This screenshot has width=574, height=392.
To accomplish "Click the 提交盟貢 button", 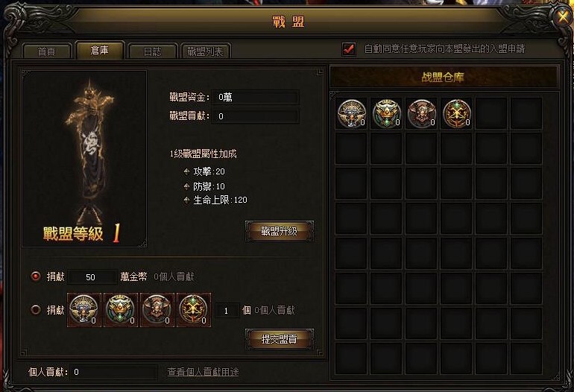I will (x=279, y=339).
